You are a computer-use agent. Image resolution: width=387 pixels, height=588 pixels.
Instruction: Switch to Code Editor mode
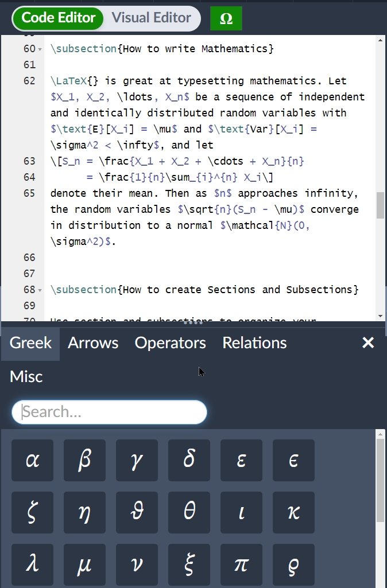58,18
